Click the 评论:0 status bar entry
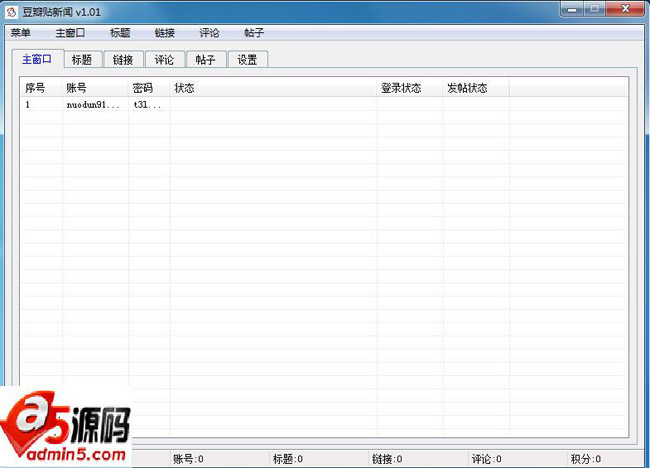The height and width of the screenshot is (468, 650). [x=487, y=459]
